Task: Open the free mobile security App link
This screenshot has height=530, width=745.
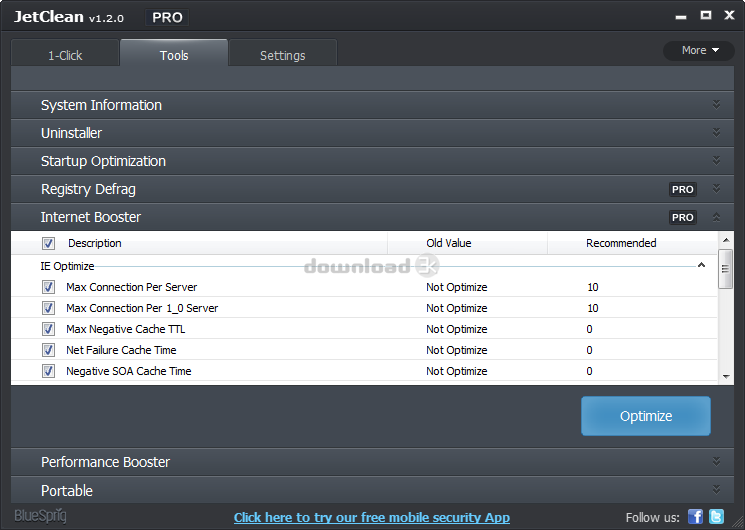Action: [x=372, y=517]
